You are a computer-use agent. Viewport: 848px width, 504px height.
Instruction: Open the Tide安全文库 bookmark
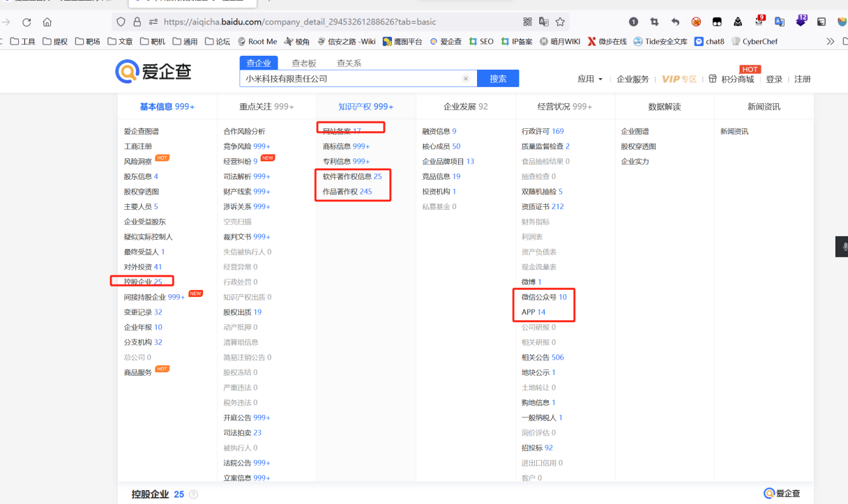pyautogui.click(x=660, y=41)
